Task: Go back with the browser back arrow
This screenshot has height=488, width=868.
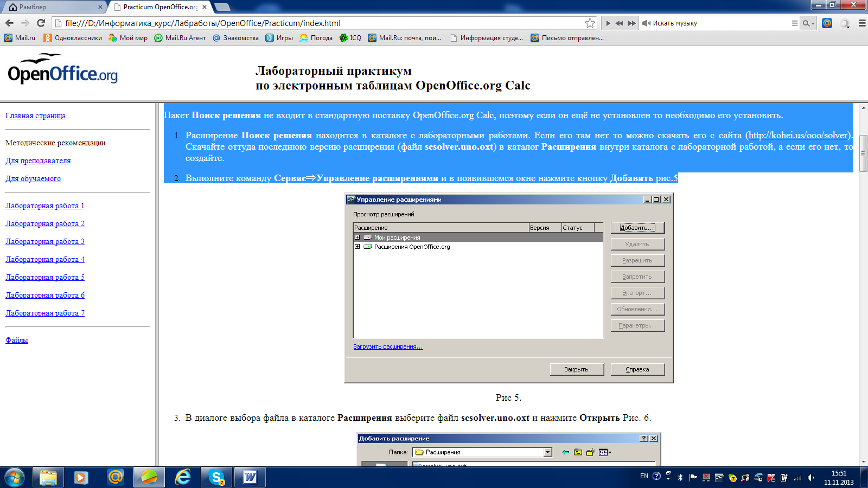Action: pos(9,23)
